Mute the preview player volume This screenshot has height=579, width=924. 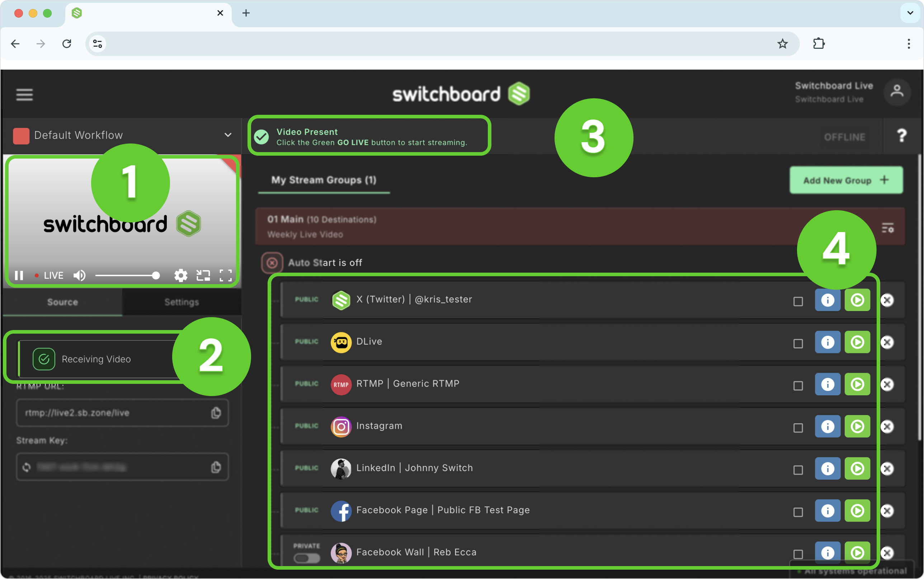tap(79, 276)
